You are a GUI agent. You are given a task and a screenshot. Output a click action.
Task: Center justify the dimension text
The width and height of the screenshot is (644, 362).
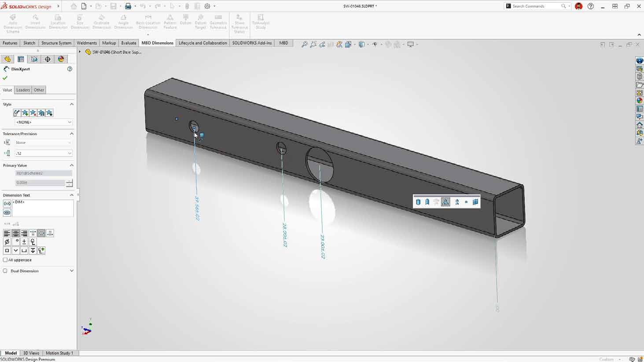[x=16, y=233]
